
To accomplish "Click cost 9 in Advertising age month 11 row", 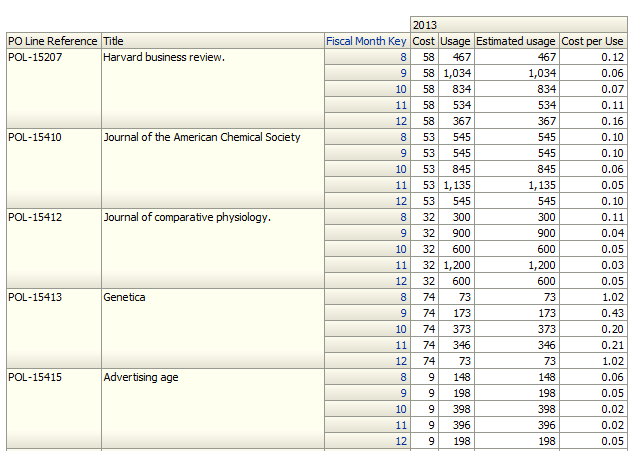I will (424, 425).
